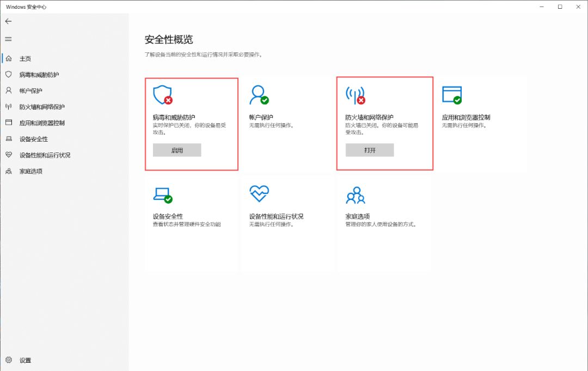
Task: Click 无需执行任何操作 under 应用和浏览器控制
Action: [x=464, y=125]
